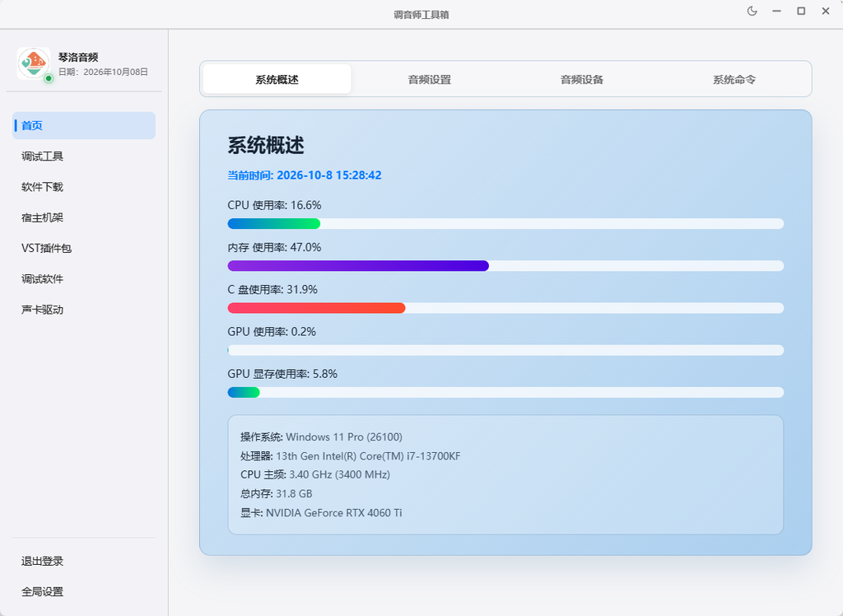Click the 显卡: NVIDIA GeForce RTX 4060 Ti line
This screenshot has height=616, width=843.
321,513
